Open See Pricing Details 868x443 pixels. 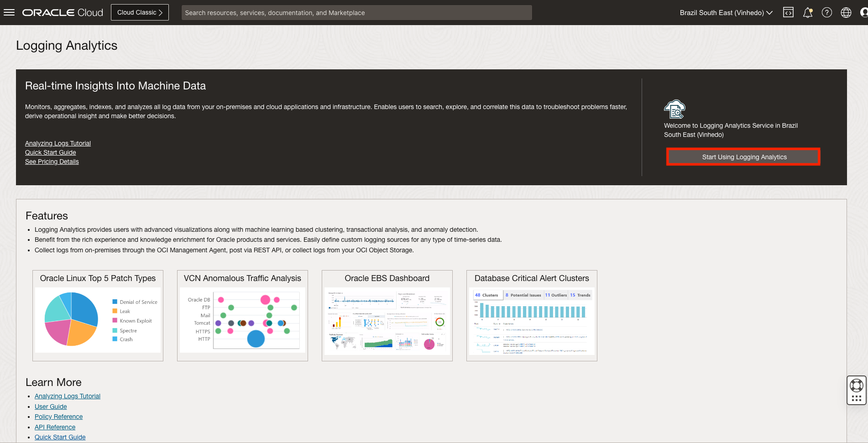[x=52, y=162]
